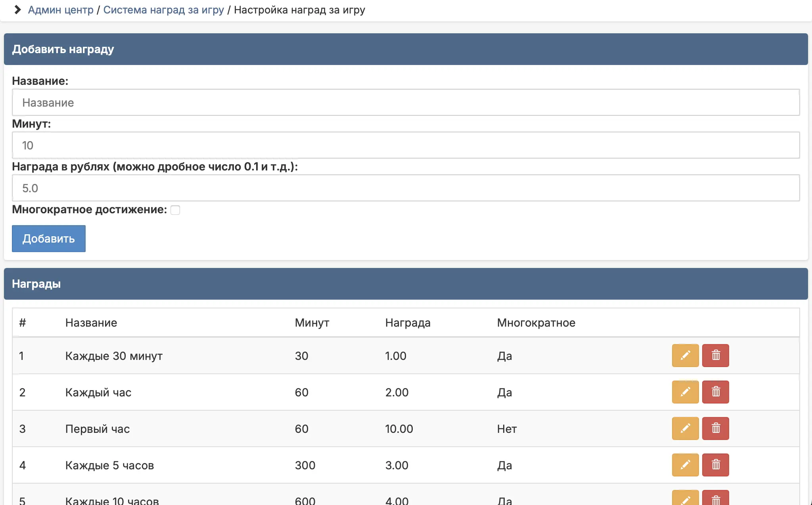Click the '#' column header
812x505 pixels.
click(23, 323)
